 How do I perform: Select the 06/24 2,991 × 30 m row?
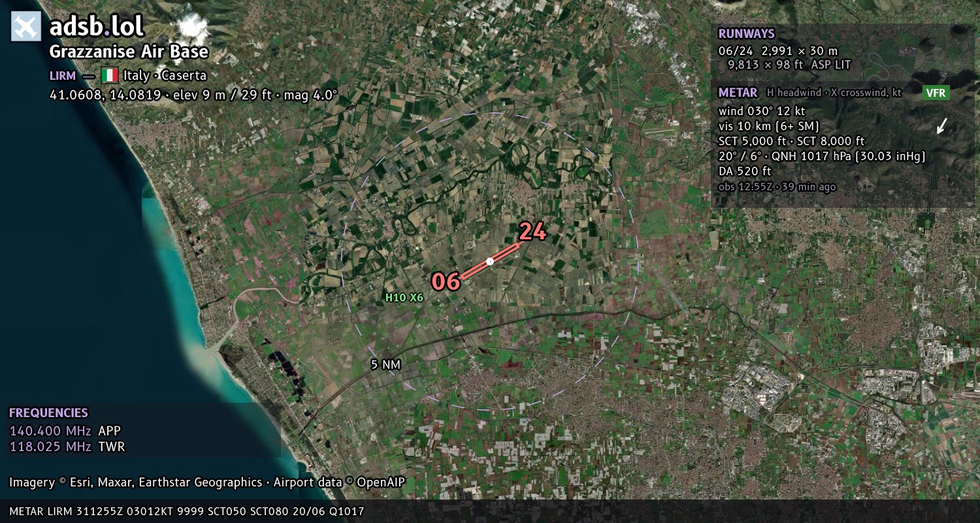(x=777, y=51)
